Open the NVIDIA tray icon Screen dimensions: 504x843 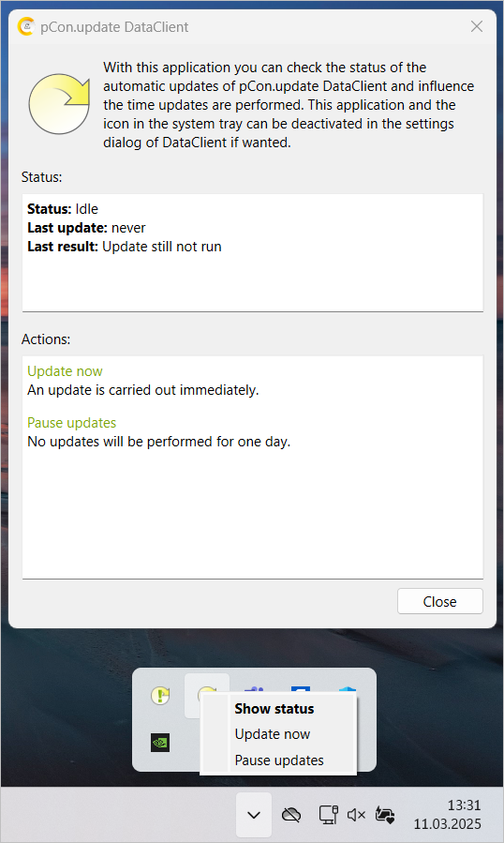tap(160, 743)
